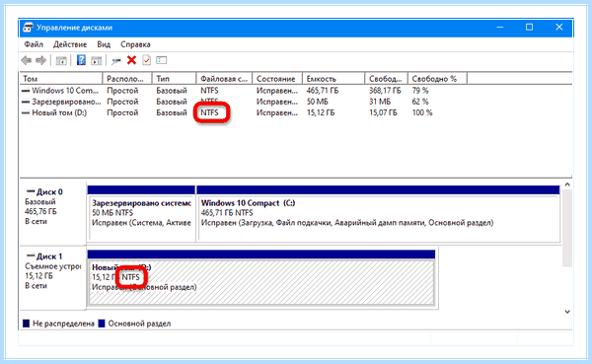Open Help with the blue question icon

point(81,60)
